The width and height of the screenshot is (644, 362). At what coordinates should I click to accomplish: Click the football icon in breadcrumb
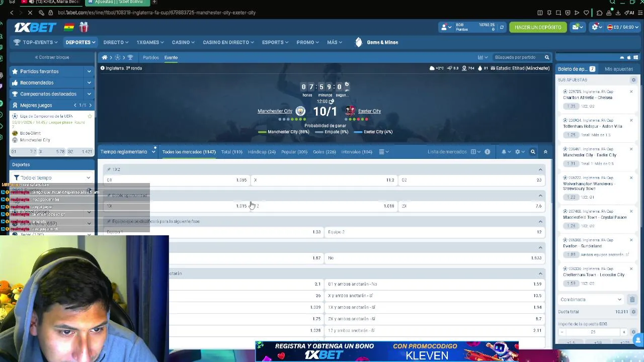pos(118,57)
